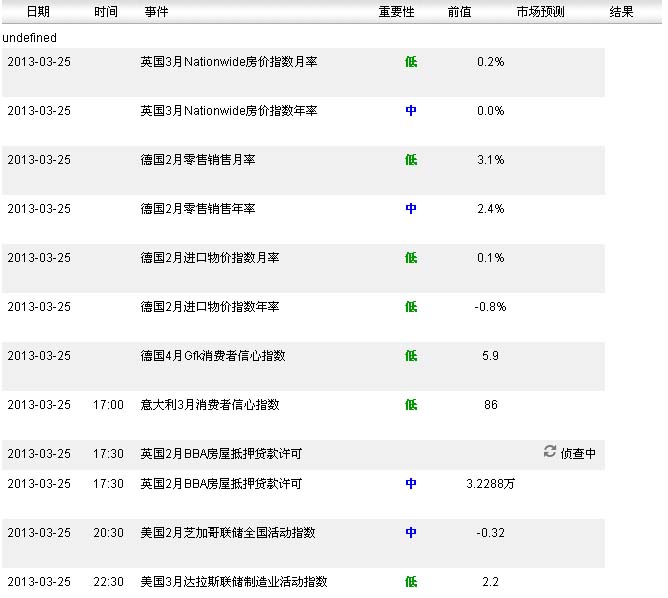Open 美国2月芝加哥联储全国活动指数 event
Image resolution: width=668 pixels, height=598 pixels.
(228, 532)
